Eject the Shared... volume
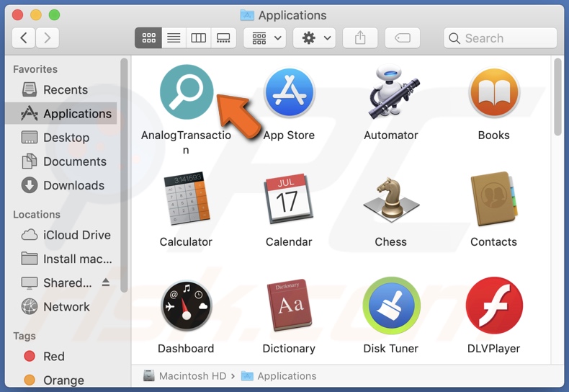The height and width of the screenshot is (392, 569). [106, 282]
